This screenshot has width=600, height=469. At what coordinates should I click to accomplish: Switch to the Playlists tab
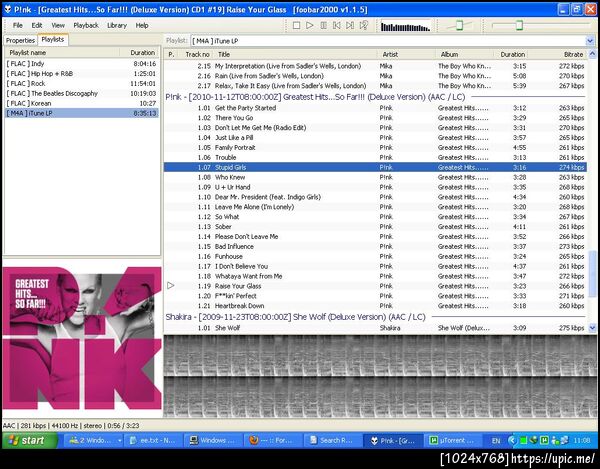[x=53, y=39]
